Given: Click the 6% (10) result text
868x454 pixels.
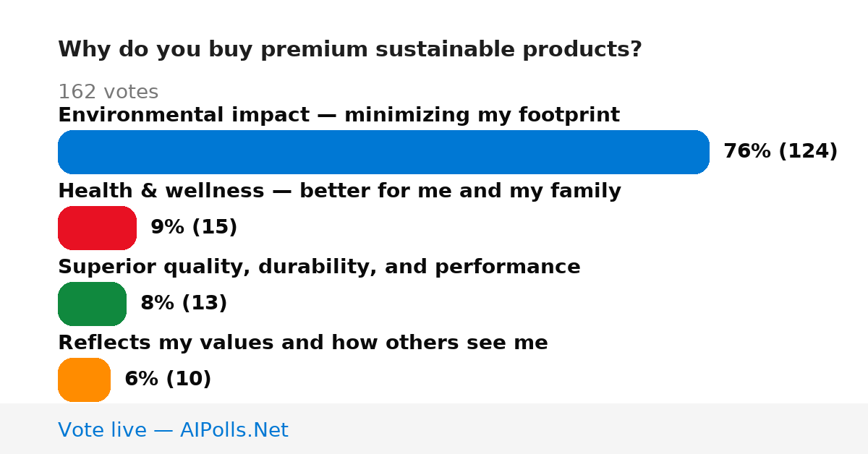Looking at the screenshot, I should click(168, 380).
